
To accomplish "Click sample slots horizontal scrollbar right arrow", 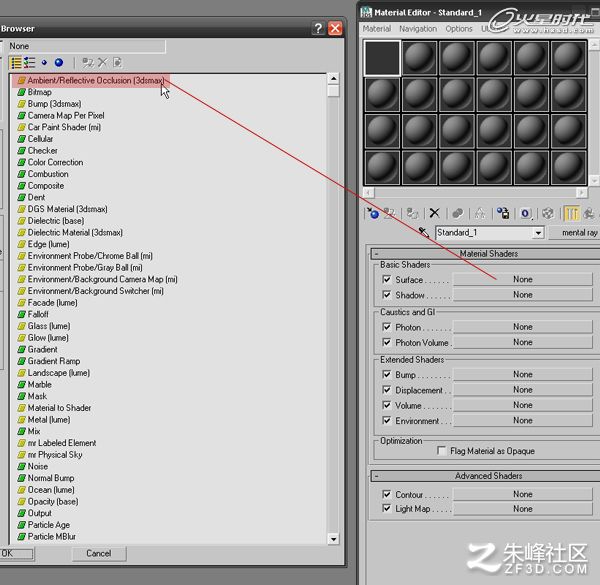I will point(582,192).
